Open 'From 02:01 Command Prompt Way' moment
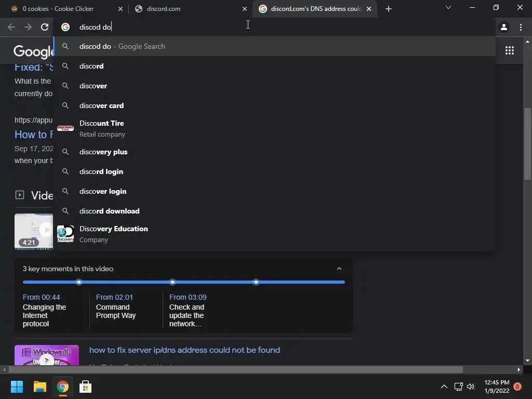The height and width of the screenshot is (399, 532). coord(116,306)
